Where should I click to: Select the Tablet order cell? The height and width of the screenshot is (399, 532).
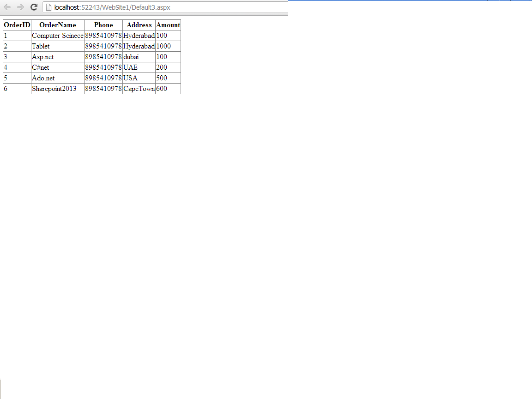coord(41,46)
